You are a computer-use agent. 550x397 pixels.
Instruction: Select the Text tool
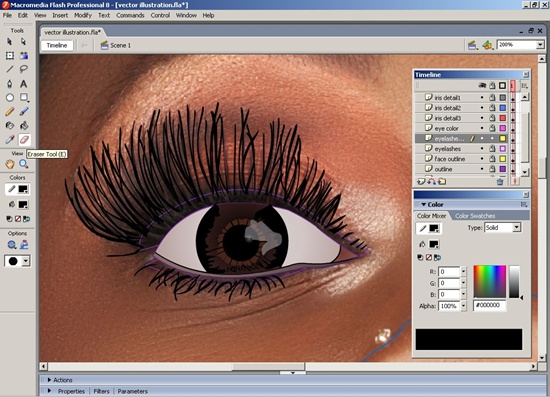click(x=24, y=83)
